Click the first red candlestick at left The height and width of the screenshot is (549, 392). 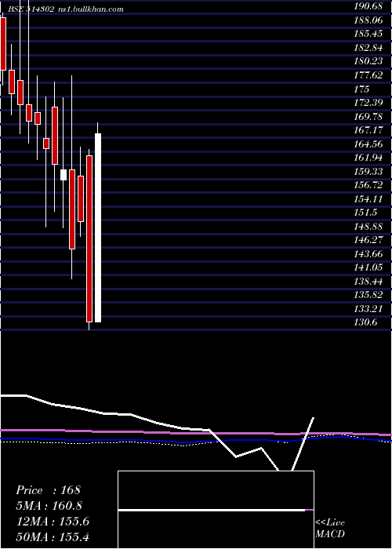3,44
